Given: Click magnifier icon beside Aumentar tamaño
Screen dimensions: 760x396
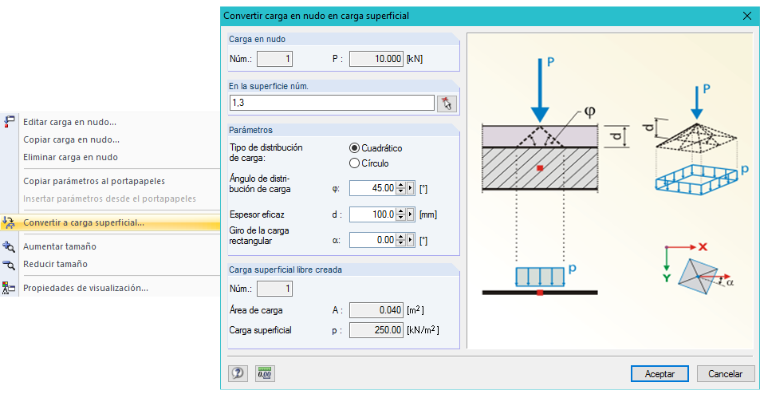Looking at the screenshot, I should (9, 246).
